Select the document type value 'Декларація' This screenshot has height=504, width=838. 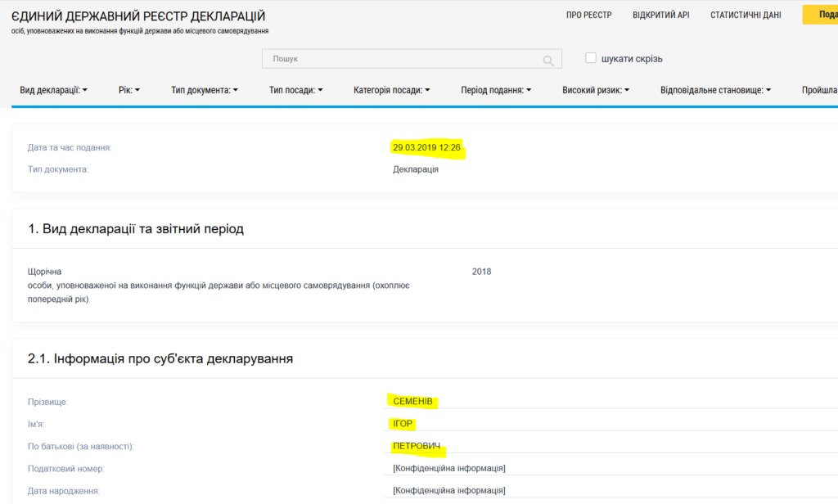415,169
